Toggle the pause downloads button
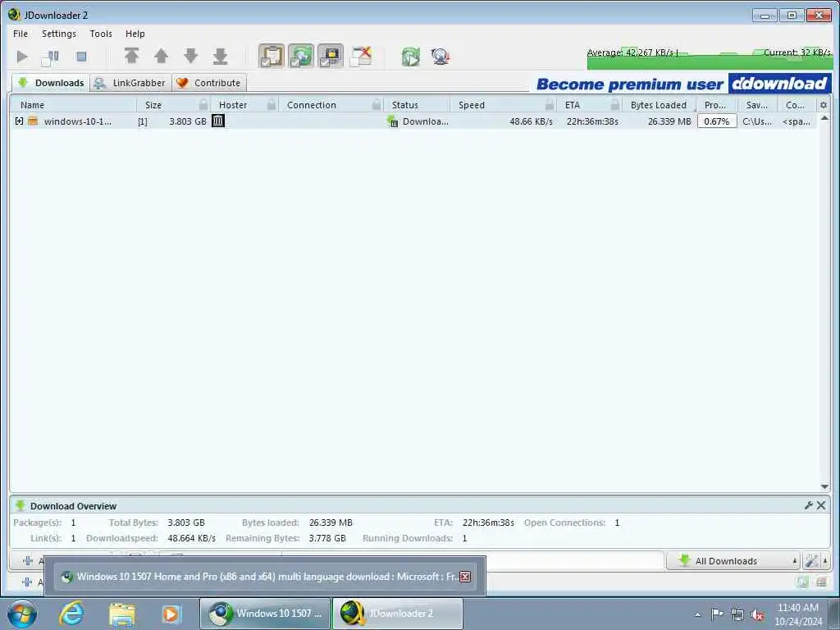840x630 pixels. click(x=50, y=57)
